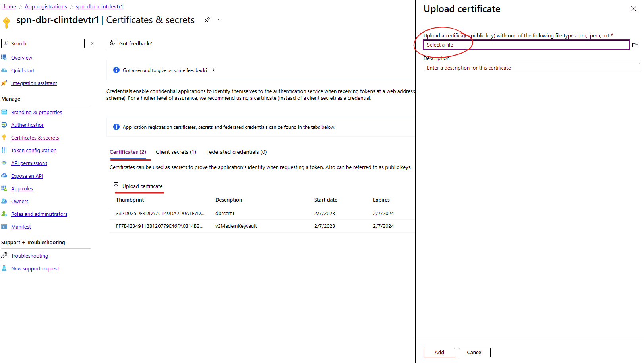644x363 pixels.
Task: Open the API permissions menu item
Action: (29, 163)
